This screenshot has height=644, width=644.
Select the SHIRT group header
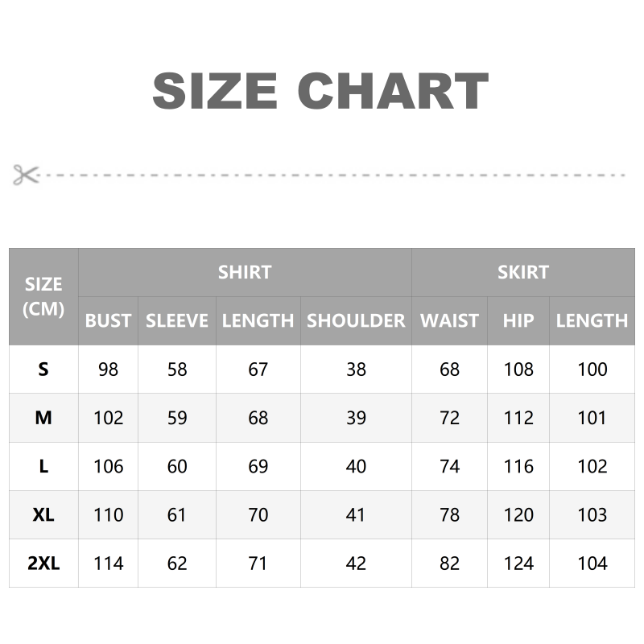[245, 272]
